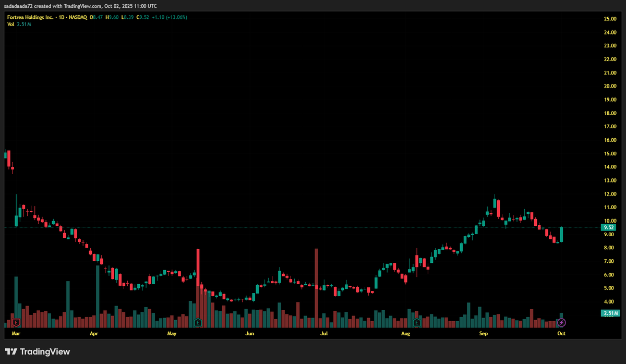Click the latest green candle closing at 9.52
The width and height of the screenshot is (626, 364).
[562, 234]
